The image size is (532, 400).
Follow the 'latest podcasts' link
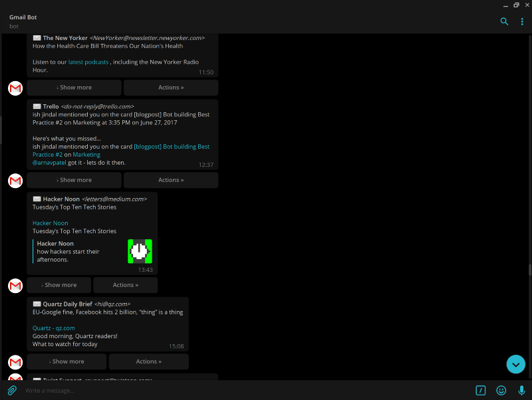tap(88, 62)
